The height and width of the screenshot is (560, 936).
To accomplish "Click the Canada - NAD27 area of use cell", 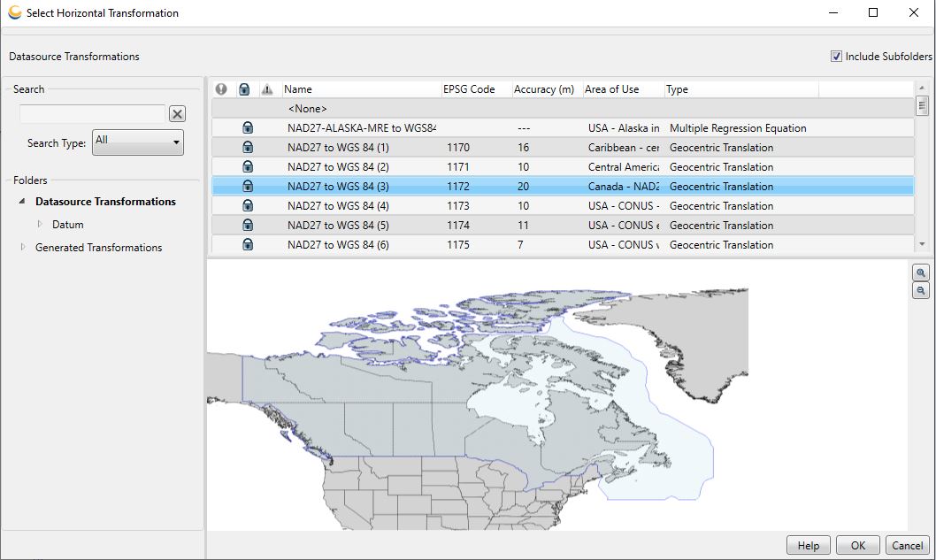I will [x=623, y=187].
